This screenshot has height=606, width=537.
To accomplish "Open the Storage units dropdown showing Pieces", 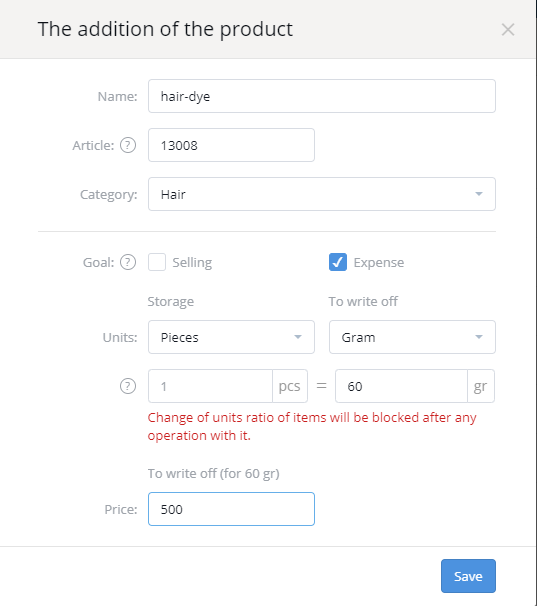I will pos(231,337).
